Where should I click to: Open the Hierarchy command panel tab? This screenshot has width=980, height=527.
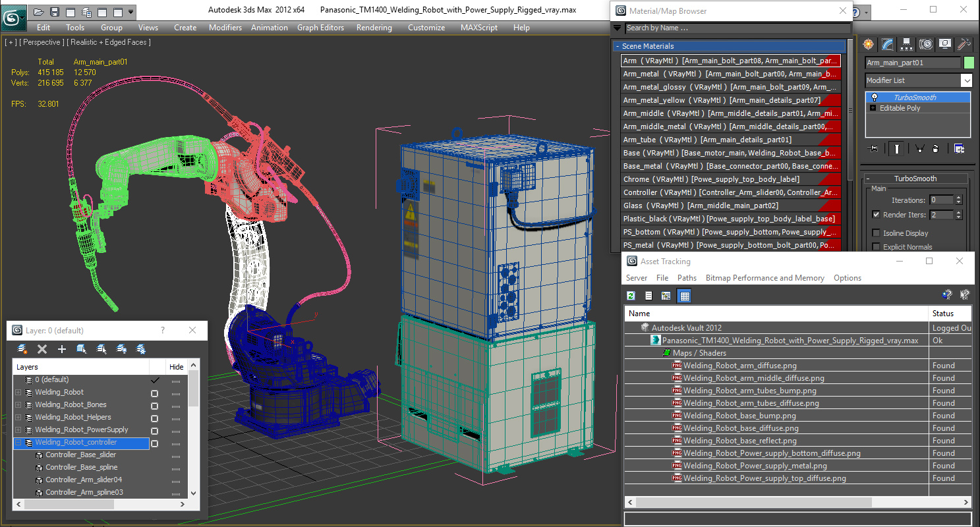tap(907, 44)
